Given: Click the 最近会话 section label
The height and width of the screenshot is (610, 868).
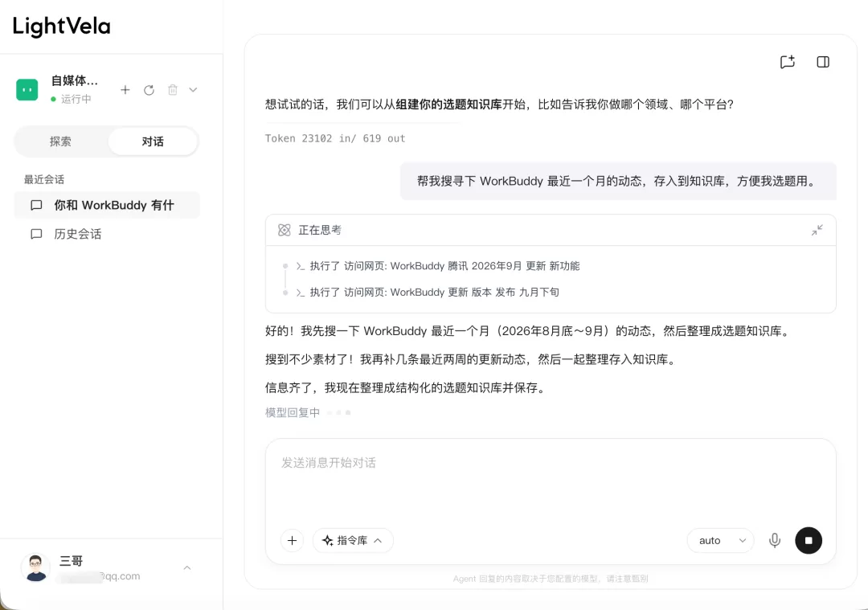Looking at the screenshot, I should tap(43, 179).
